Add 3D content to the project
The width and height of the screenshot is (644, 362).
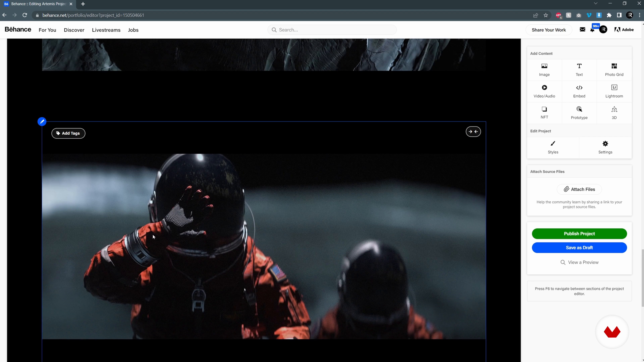pyautogui.click(x=614, y=113)
